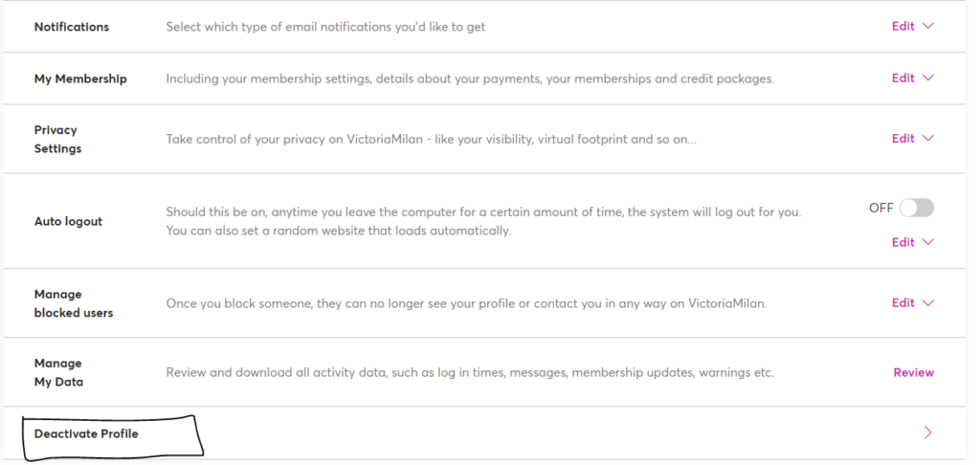Screen dimensions: 980x465
Task: Expand Notifications settings via Edit
Action: [x=903, y=26]
